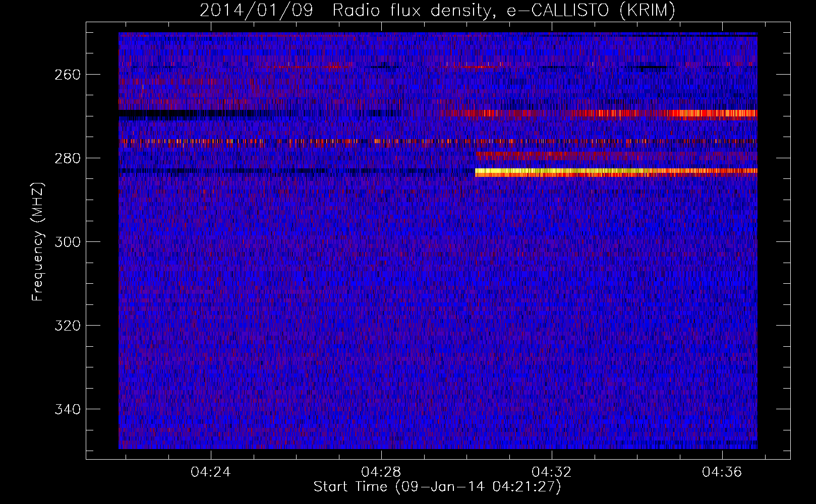Click the 'Start Time (09-Jan-14 04:21:27)' label
The height and width of the screenshot is (504, 816).
437,487
